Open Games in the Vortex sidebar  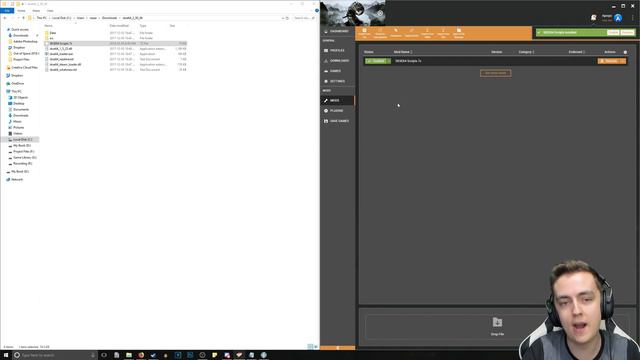(x=337, y=71)
